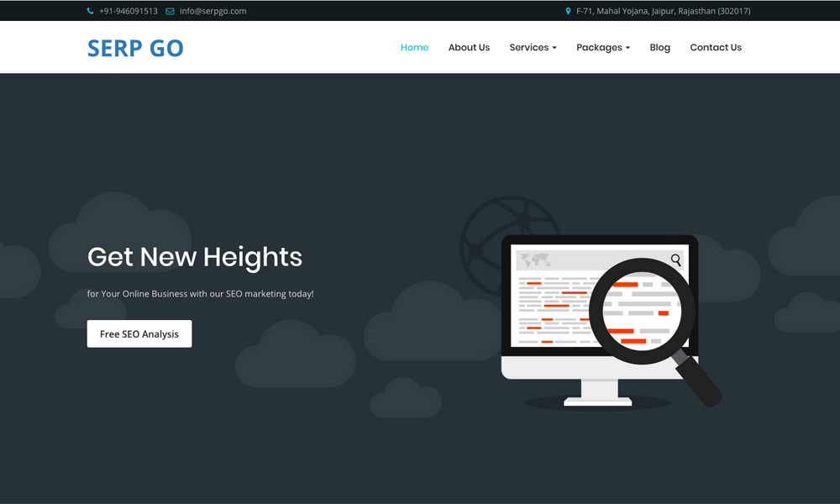Click the phone icon in top bar
Viewport: 840px width, 504px height.
91,11
